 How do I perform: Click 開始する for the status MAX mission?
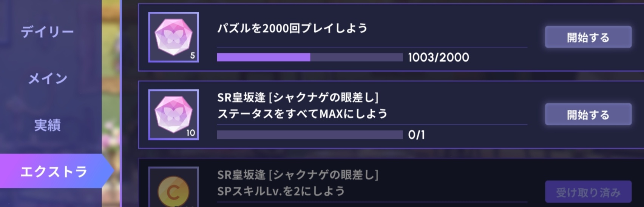pos(588,114)
